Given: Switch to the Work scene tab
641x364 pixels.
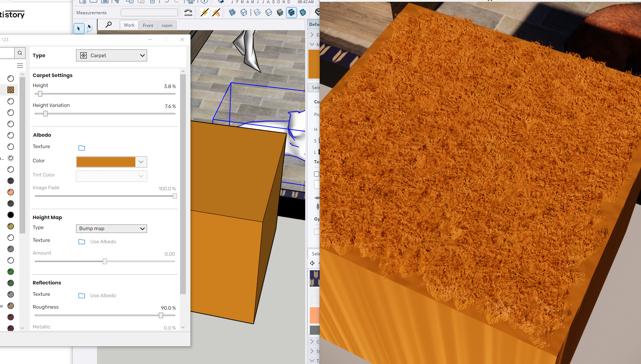Looking at the screenshot, I should click(129, 25).
